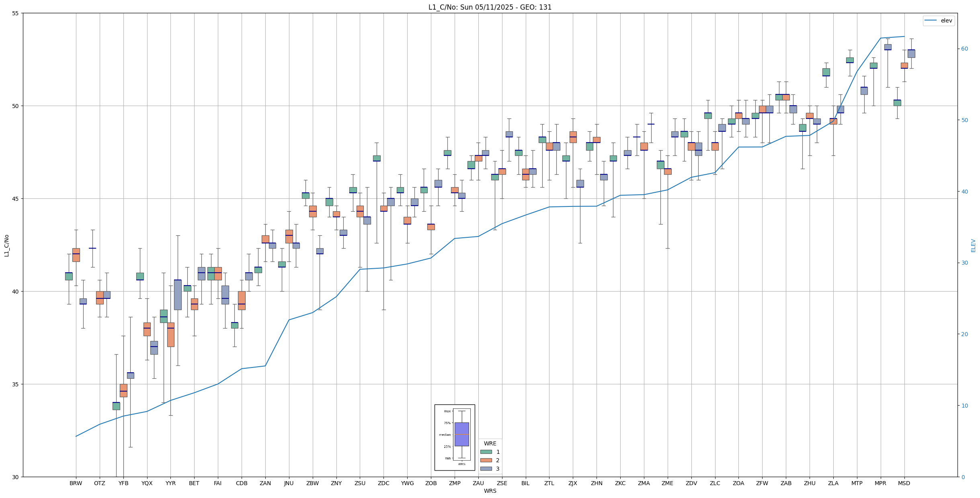980x498 pixels.
Task: Click the L1_C/No y-axis label
Action: coord(6,245)
